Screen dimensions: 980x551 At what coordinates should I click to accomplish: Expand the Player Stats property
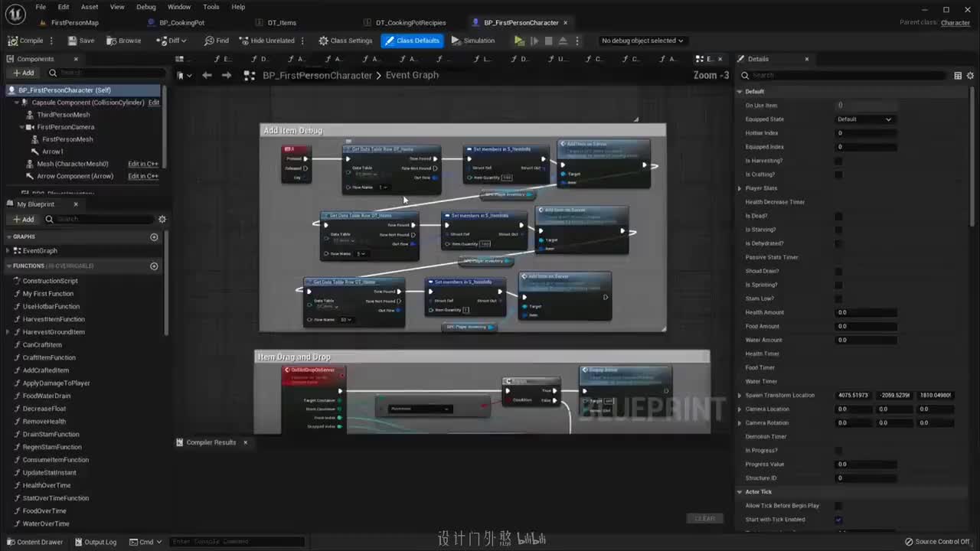(x=740, y=188)
